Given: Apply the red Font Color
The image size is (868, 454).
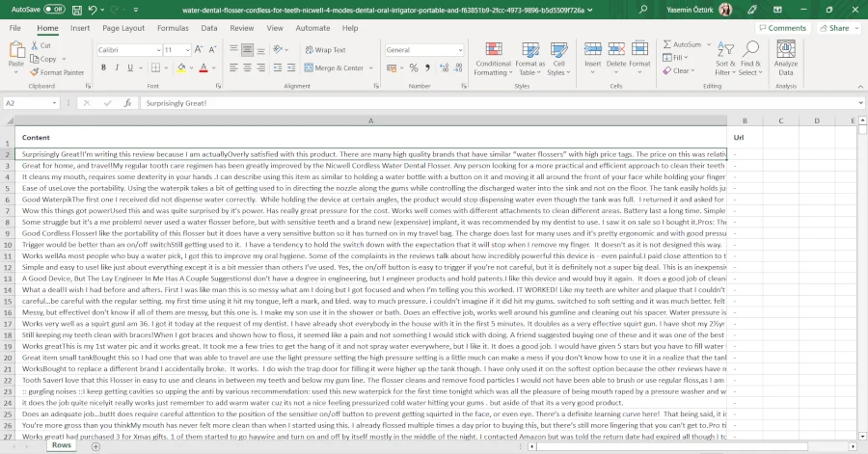Looking at the screenshot, I should [x=203, y=67].
